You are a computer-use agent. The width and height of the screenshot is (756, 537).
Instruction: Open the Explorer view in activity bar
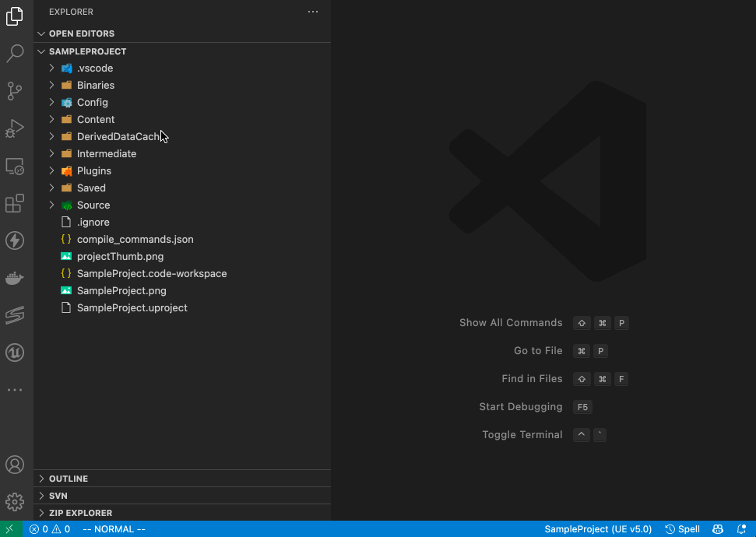pyautogui.click(x=15, y=16)
